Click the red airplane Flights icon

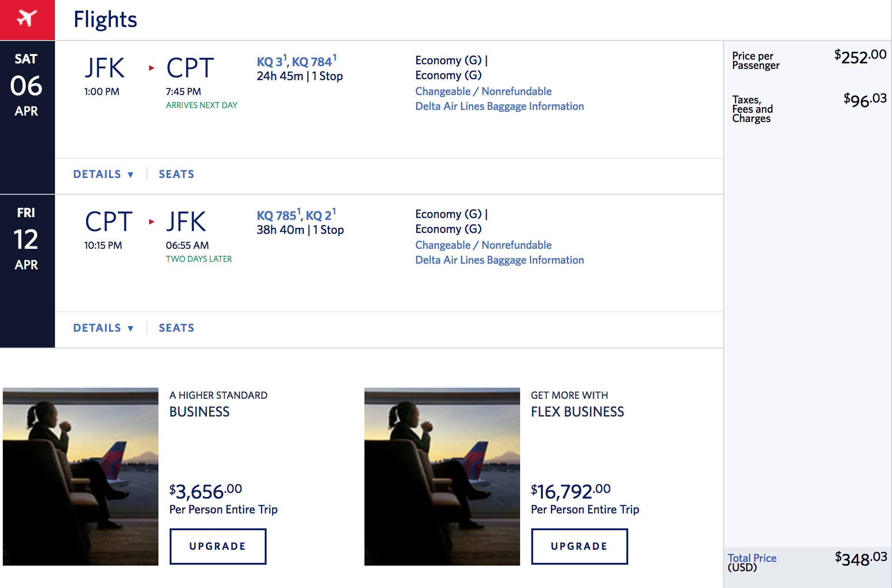[27, 20]
